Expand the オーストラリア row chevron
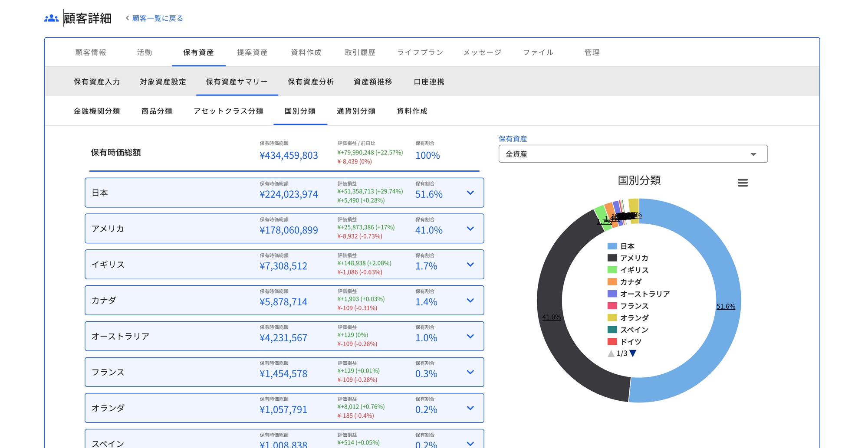The height and width of the screenshot is (448, 868). tap(470, 336)
